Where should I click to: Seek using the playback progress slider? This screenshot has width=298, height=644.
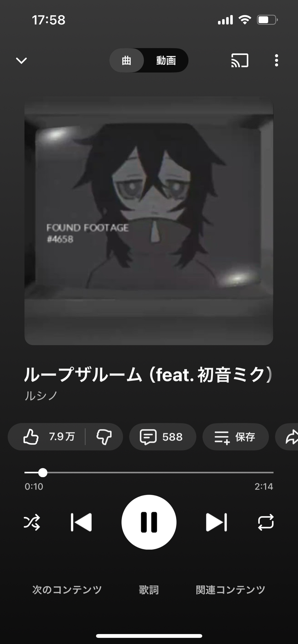point(149,472)
